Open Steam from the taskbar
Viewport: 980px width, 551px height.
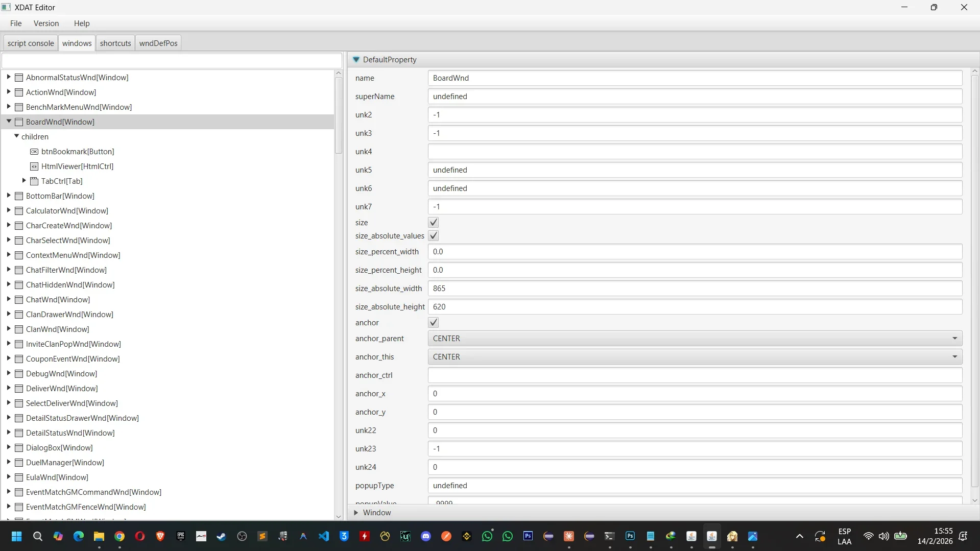point(221,536)
